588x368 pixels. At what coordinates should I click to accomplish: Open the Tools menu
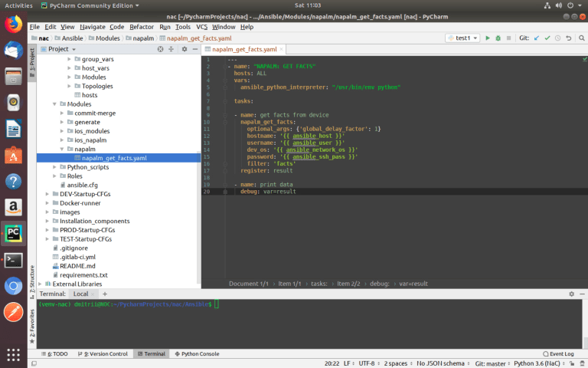[183, 27]
